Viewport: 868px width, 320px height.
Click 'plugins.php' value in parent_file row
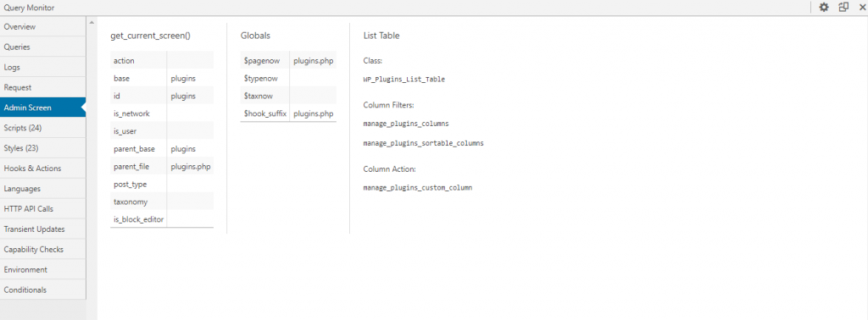pos(191,167)
